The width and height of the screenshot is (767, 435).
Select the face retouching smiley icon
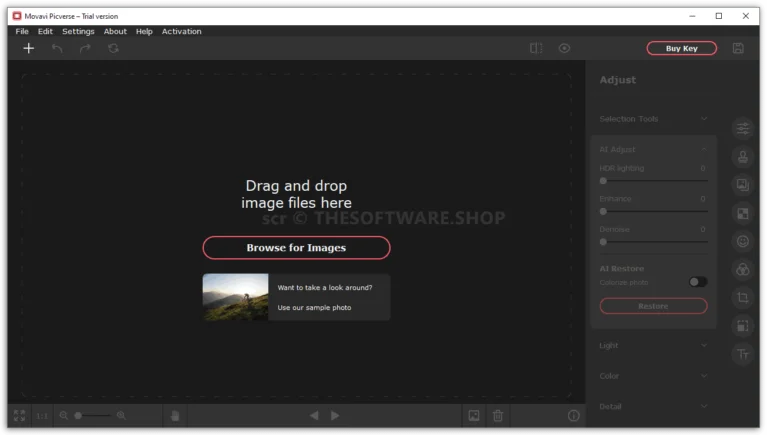click(x=743, y=241)
